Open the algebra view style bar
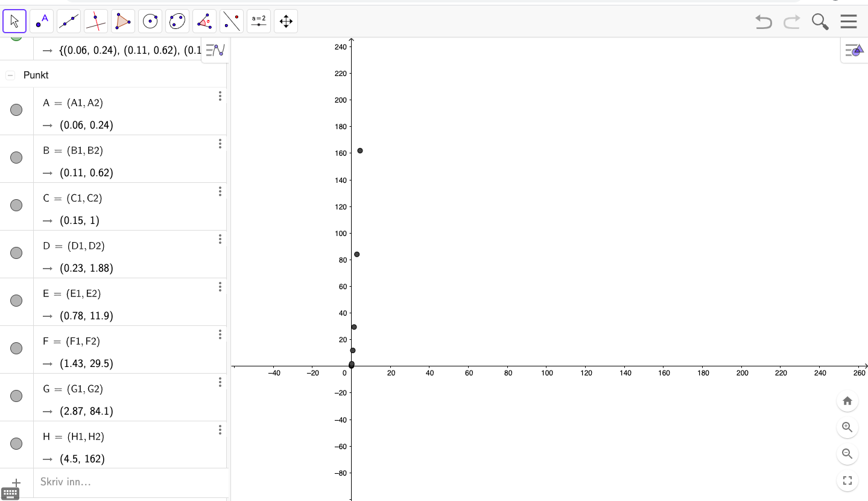Image resolution: width=868 pixels, height=501 pixels. click(x=215, y=50)
